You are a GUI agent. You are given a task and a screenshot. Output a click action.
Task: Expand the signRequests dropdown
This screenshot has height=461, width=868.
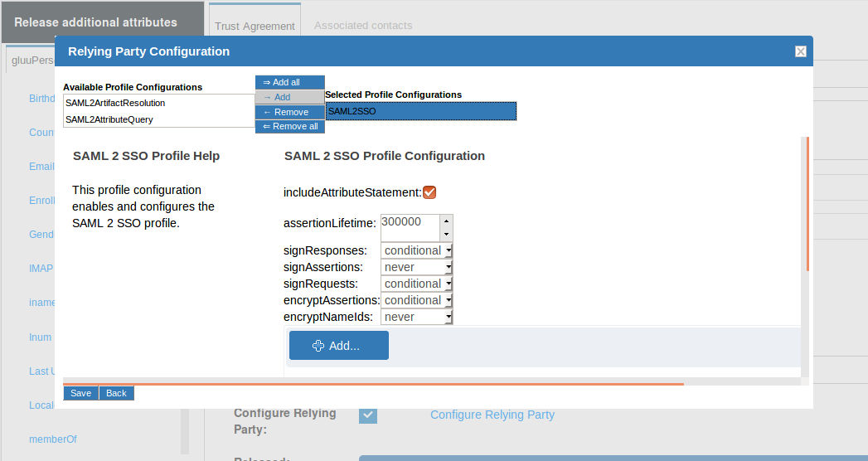pos(417,284)
